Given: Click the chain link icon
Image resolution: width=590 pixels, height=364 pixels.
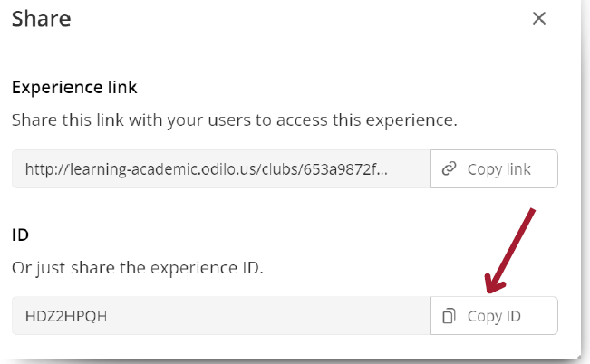Looking at the screenshot, I should point(449,168).
